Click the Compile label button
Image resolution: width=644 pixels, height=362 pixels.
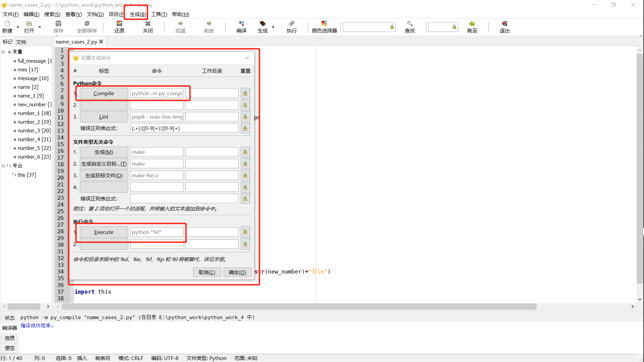coord(104,94)
